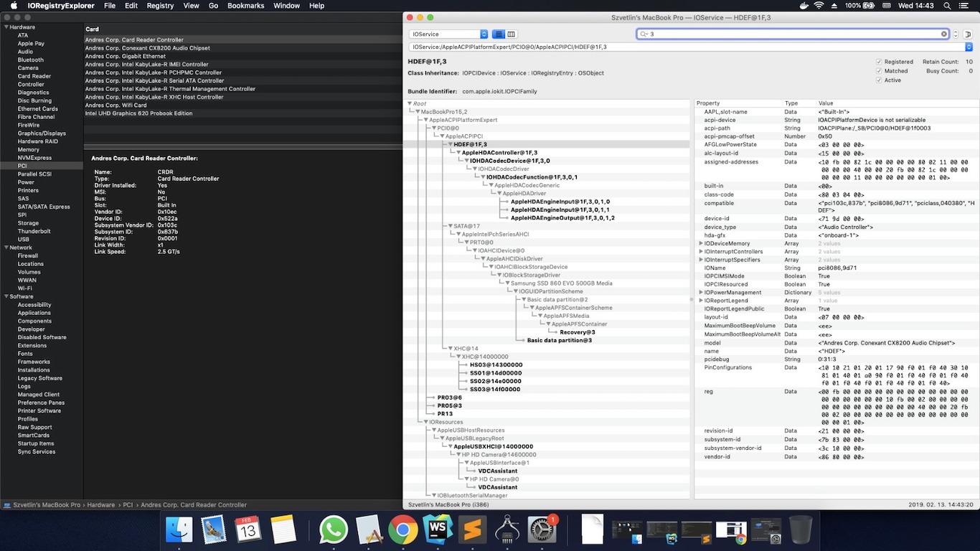The height and width of the screenshot is (551, 980).
Task: Collapse the SATA@17 tree node
Action: pos(450,226)
